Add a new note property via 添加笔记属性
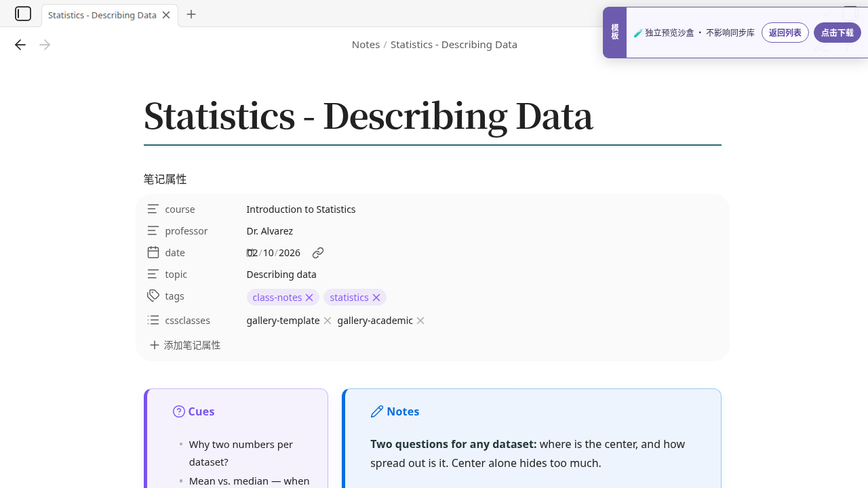 (185, 345)
